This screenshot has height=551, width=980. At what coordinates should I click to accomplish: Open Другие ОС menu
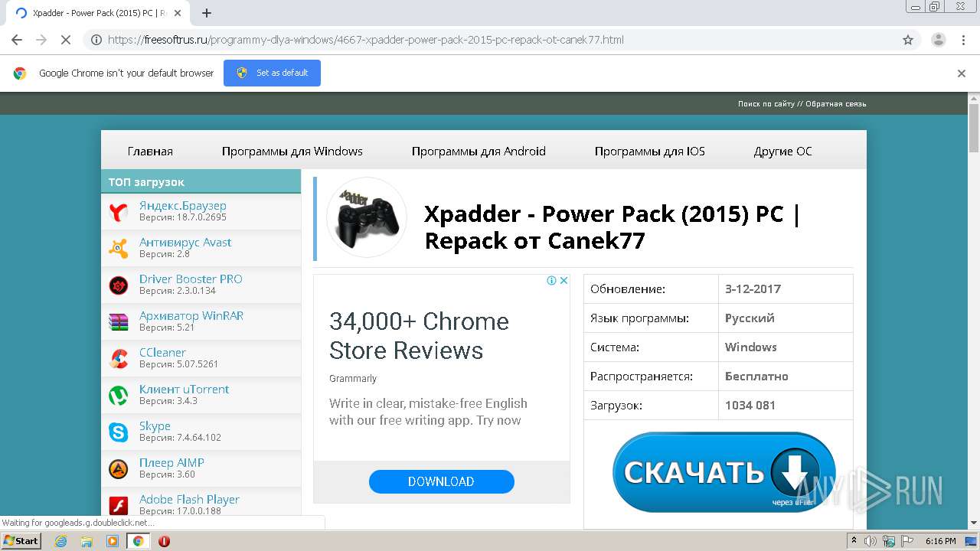pos(783,152)
